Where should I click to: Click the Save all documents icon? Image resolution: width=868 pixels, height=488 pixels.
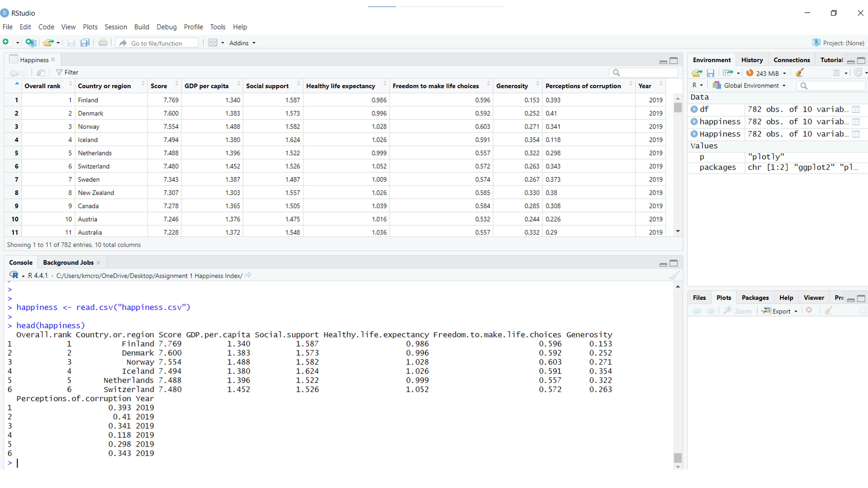tap(85, 43)
